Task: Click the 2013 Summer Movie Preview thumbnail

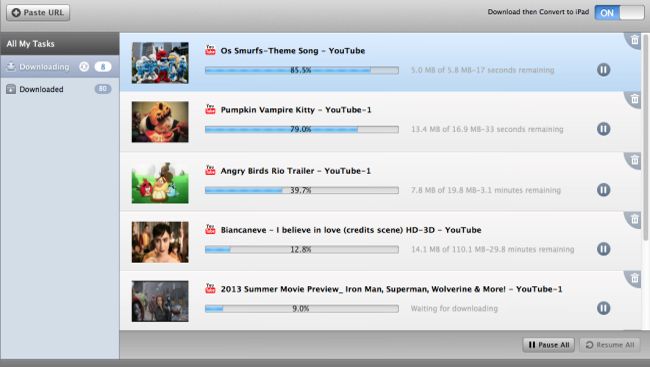Action: (160, 301)
